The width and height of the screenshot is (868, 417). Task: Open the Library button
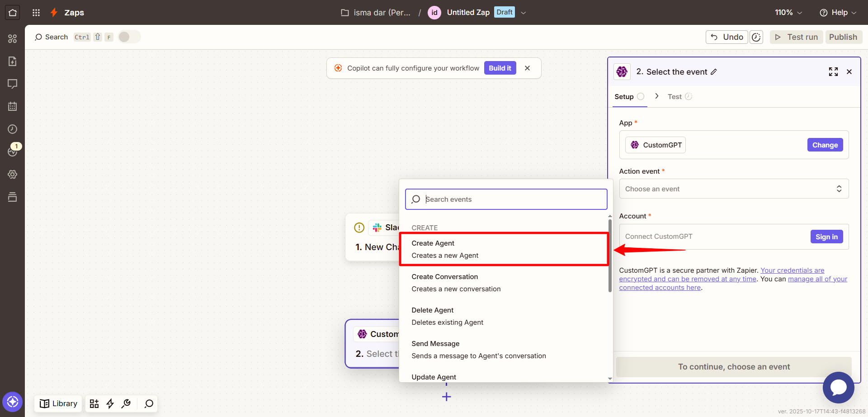point(58,403)
